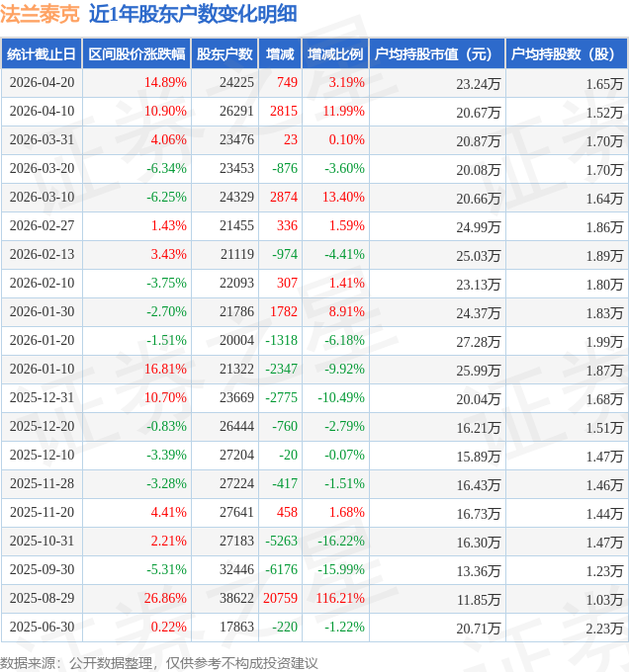
Task: Click the 户均持股数(股) column header
Action: 566,54
